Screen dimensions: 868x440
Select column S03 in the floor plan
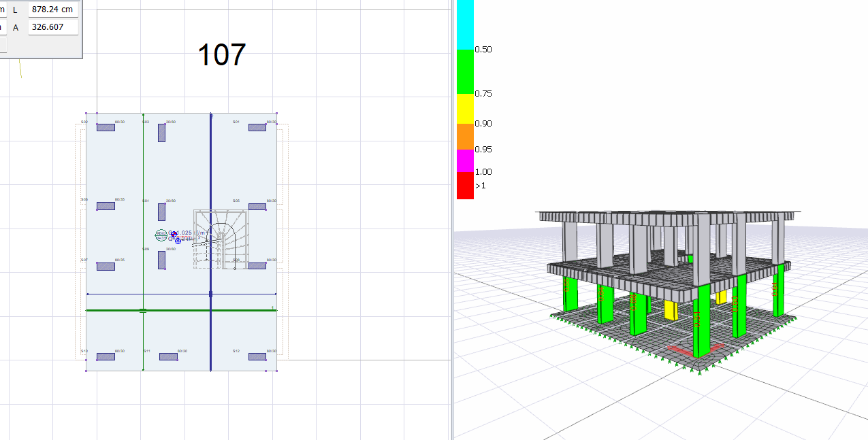pyautogui.click(x=162, y=133)
